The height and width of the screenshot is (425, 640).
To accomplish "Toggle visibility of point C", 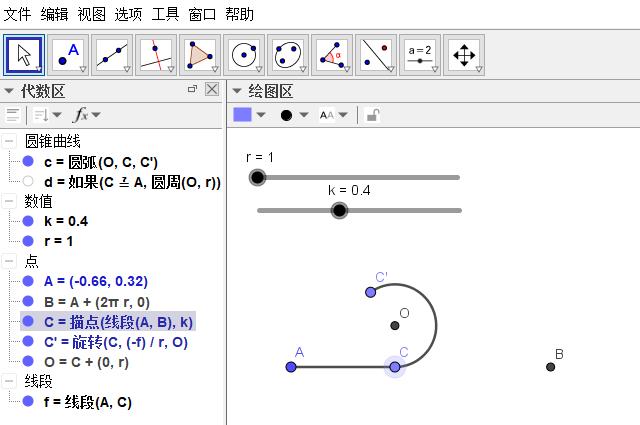I will coord(28,321).
